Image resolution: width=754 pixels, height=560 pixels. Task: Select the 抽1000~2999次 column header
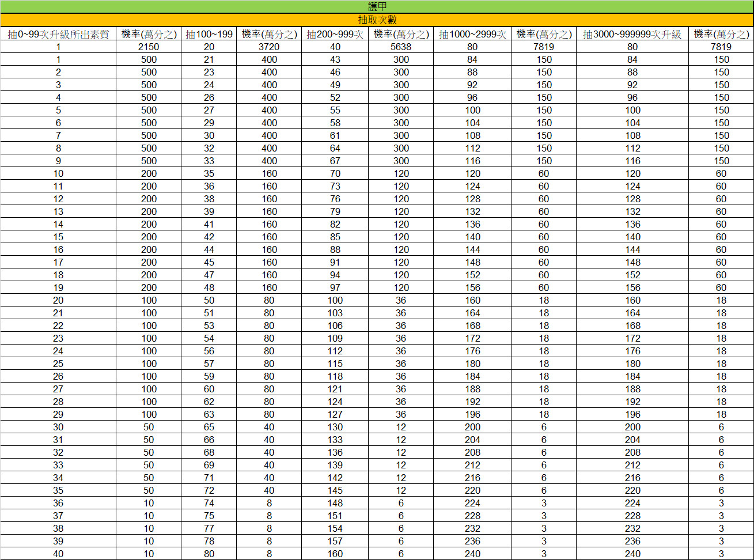[x=472, y=34]
